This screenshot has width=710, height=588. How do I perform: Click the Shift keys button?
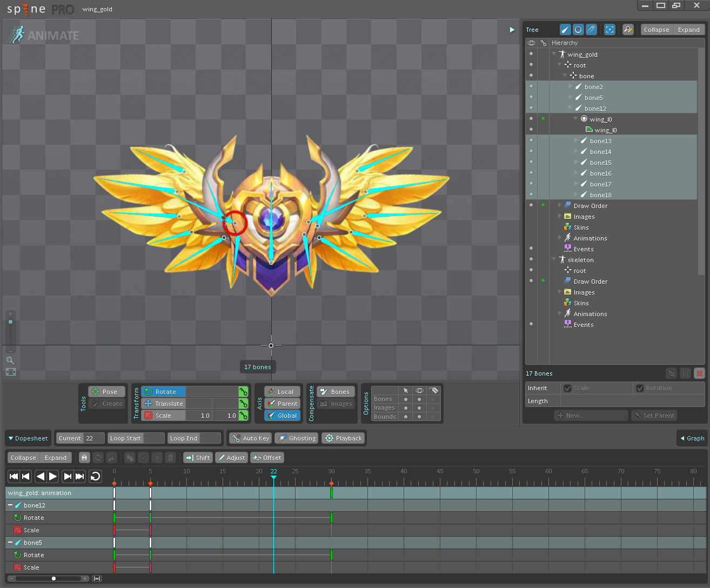[x=198, y=458]
